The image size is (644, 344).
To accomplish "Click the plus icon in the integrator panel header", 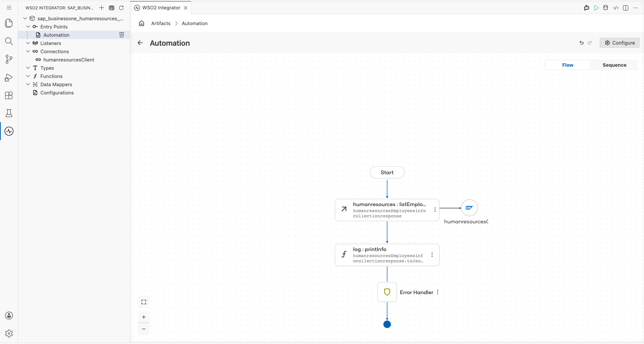I will (x=101, y=7).
